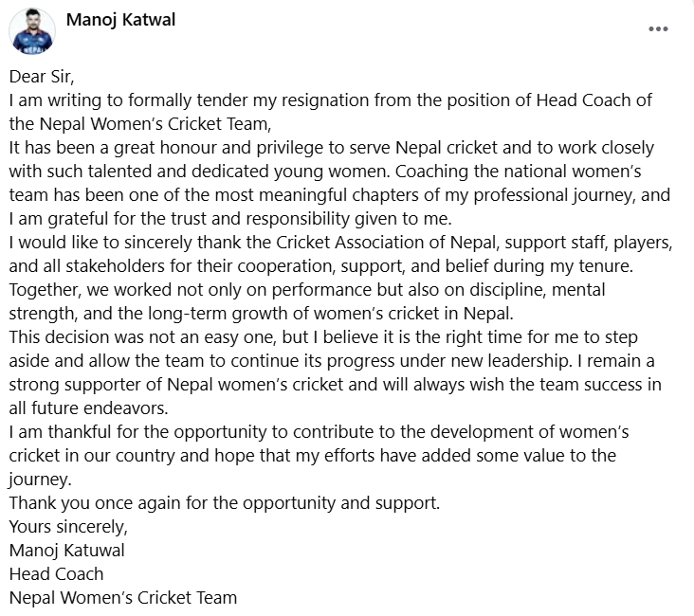Screen dimensions: 694x616
Task: Click the final "Nepal Women's Cricket Team" line
Action: pos(122,597)
